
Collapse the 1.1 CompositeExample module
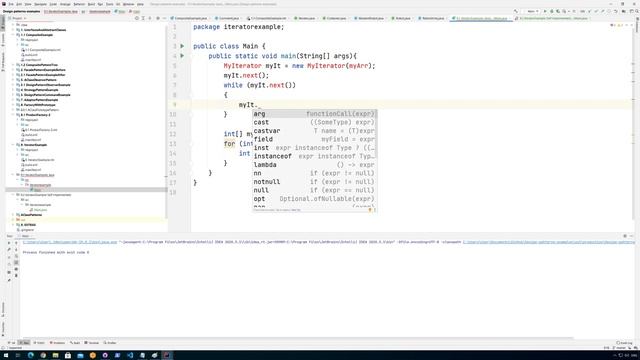tap(13, 35)
